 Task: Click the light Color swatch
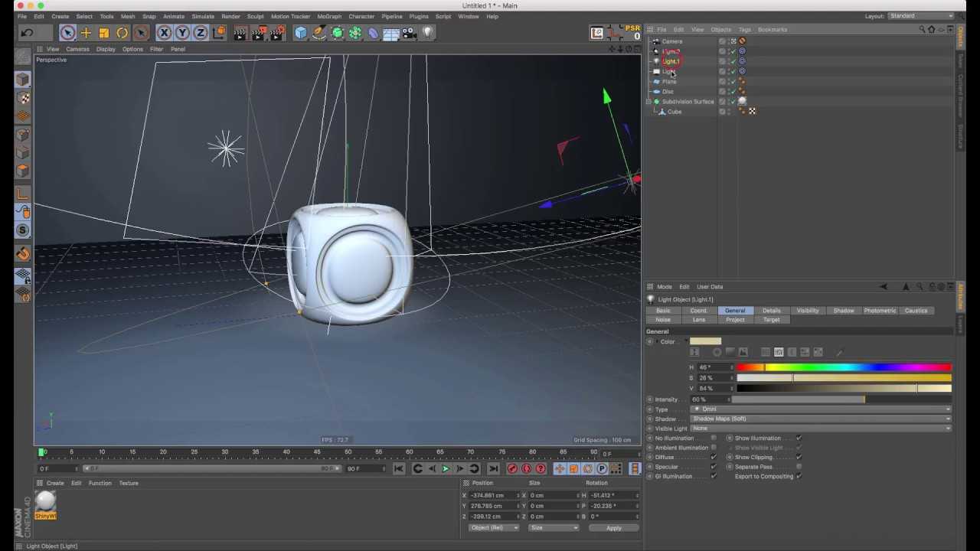coord(705,341)
